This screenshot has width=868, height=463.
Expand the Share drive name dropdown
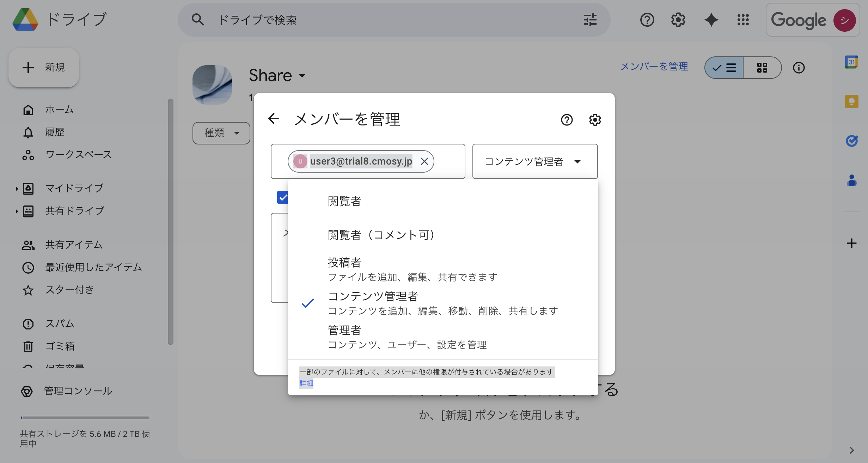point(302,76)
